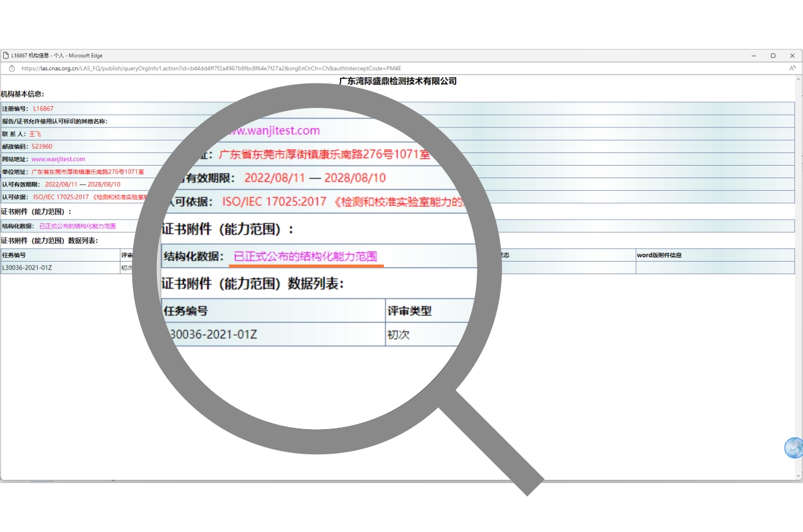Open the small www.wanjitest.com link under 网站地址

[x=58, y=159]
